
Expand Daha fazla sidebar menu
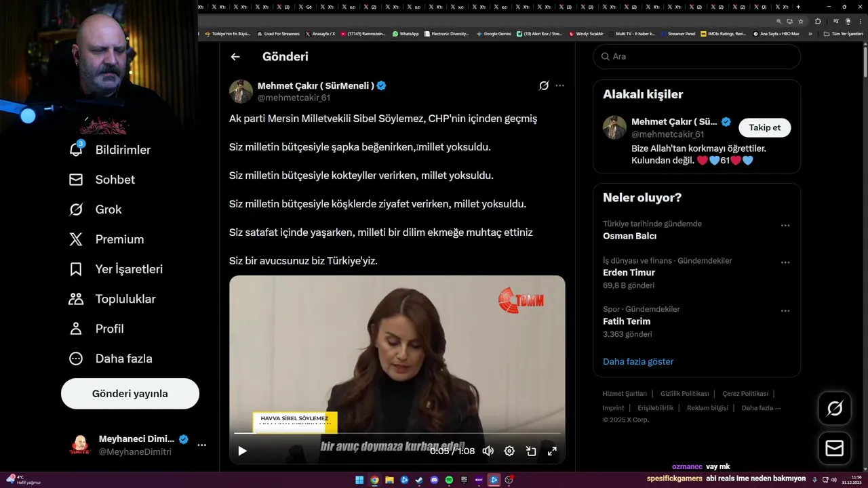coord(111,359)
